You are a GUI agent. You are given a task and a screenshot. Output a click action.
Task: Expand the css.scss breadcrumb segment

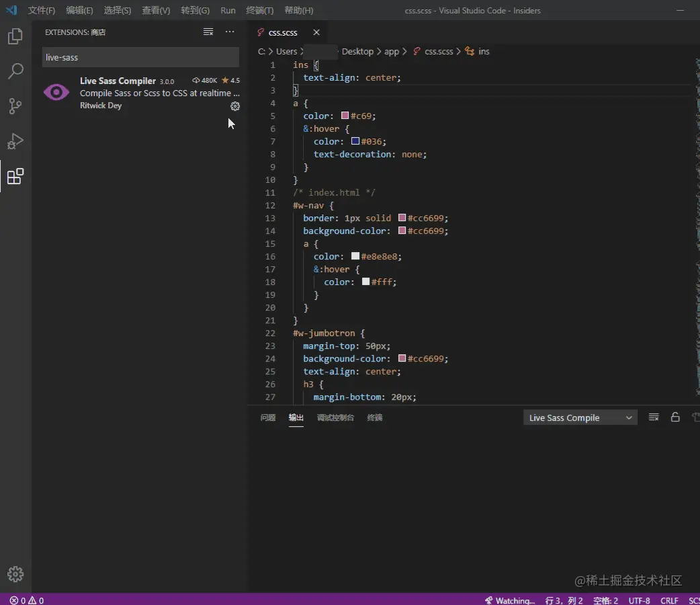click(439, 52)
